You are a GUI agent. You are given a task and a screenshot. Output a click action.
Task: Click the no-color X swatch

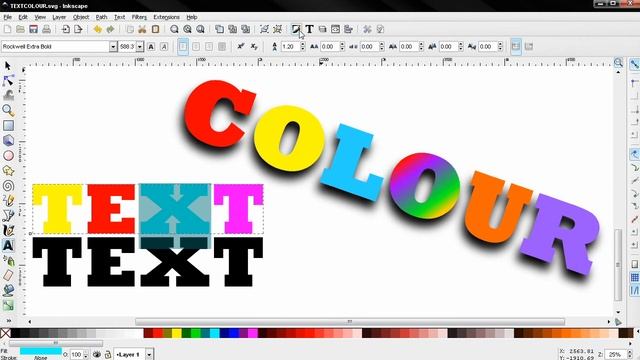(5, 333)
